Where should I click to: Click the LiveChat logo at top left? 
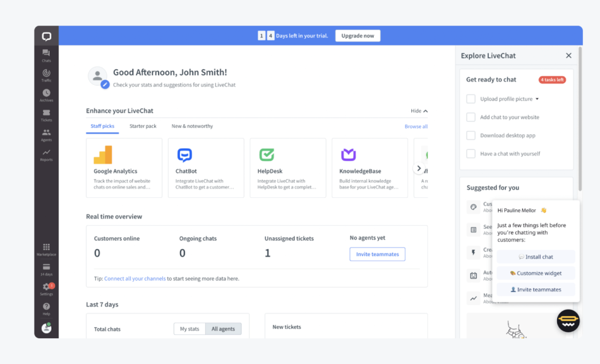(x=46, y=36)
